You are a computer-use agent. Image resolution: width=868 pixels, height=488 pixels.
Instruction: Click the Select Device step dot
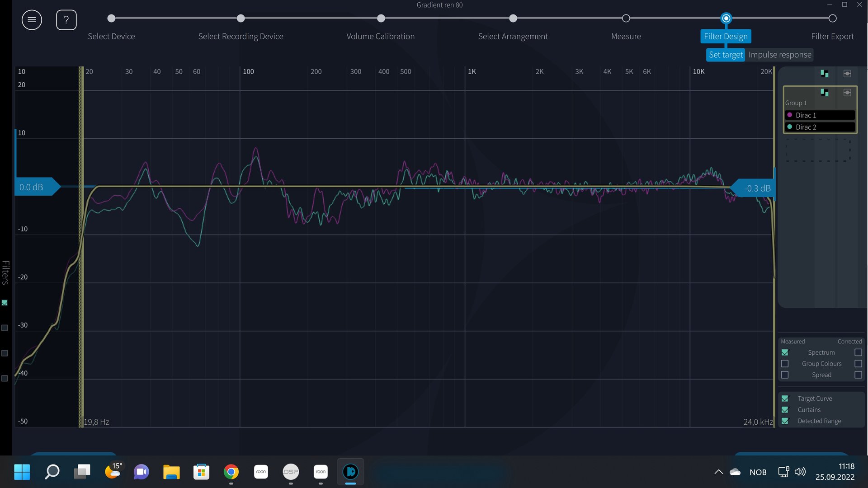pos(111,19)
